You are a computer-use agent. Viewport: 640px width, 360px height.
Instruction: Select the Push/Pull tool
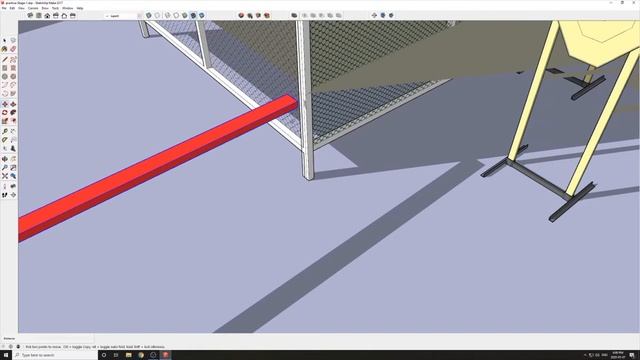click(13, 104)
